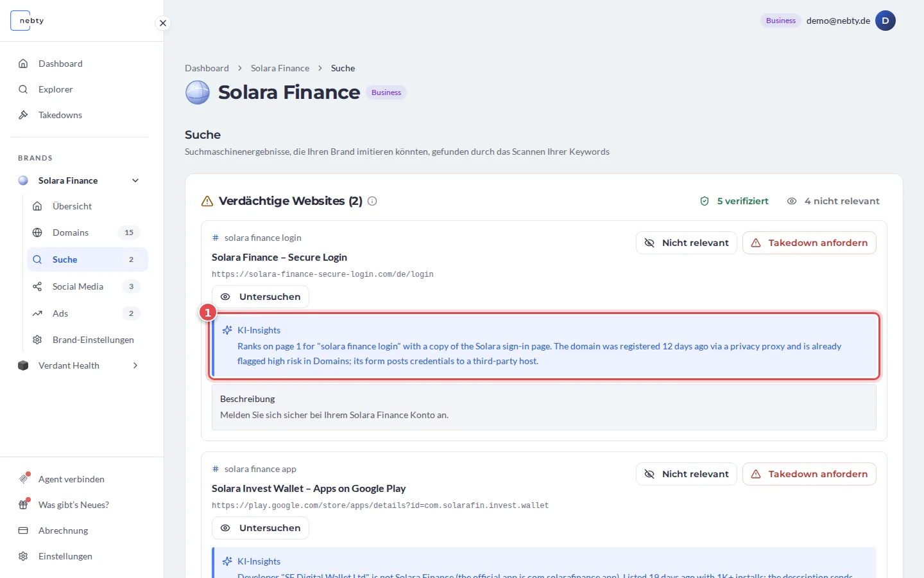
Task: Open Übersicht under Solara Finance
Action: pyautogui.click(x=87, y=206)
